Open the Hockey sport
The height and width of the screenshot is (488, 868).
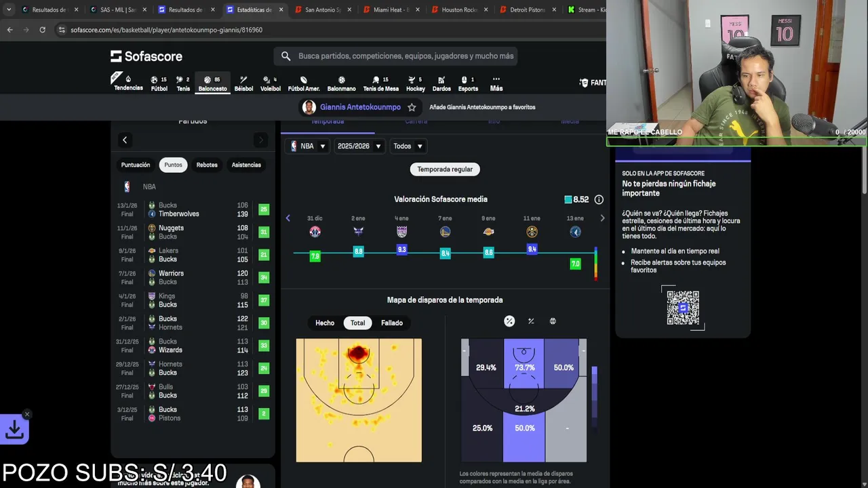(415, 83)
